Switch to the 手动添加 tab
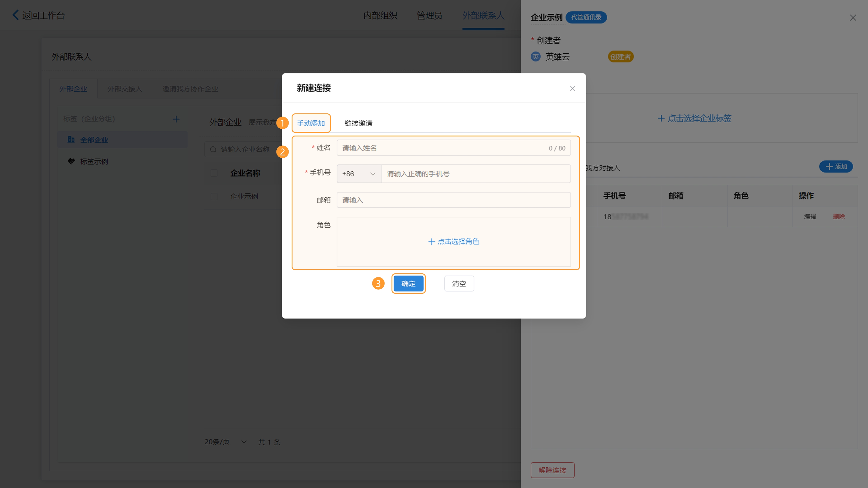 (311, 123)
